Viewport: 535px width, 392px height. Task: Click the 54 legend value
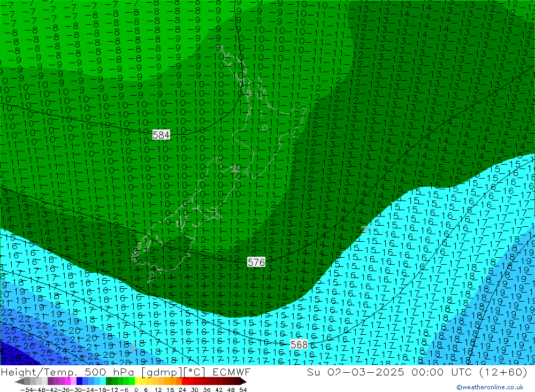243,390
